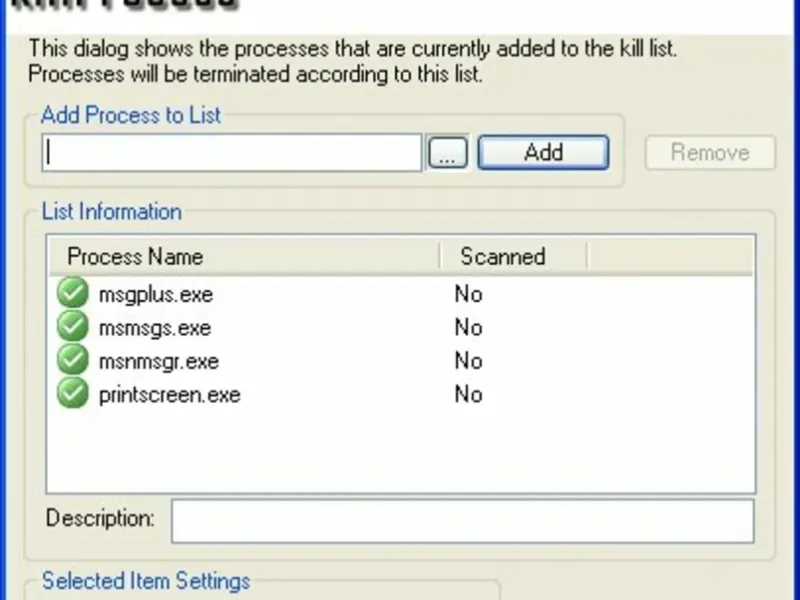Screen dimensions: 800x600
Task: Select the printscreen.exe process name
Action: (169, 395)
